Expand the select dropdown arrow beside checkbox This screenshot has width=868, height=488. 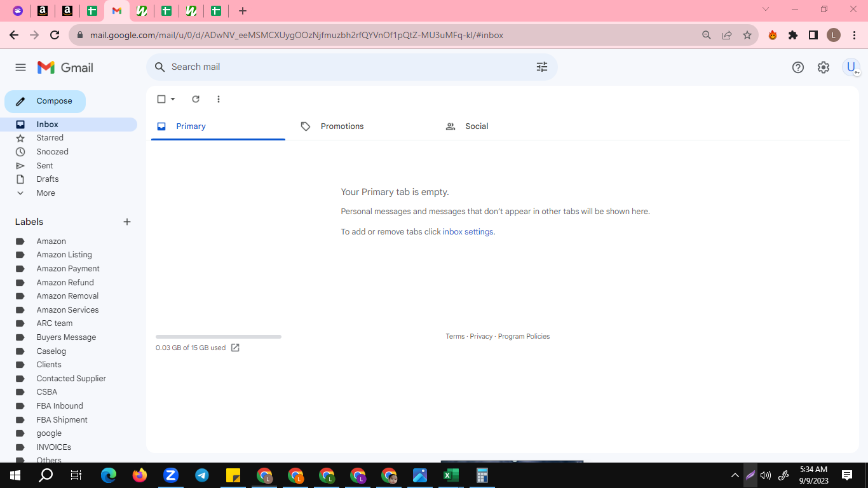click(x=173, y=99)
